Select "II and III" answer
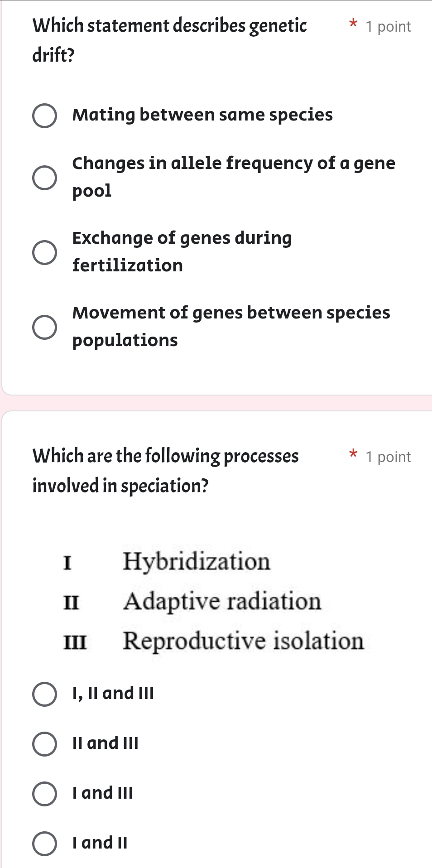 point(44,743)
